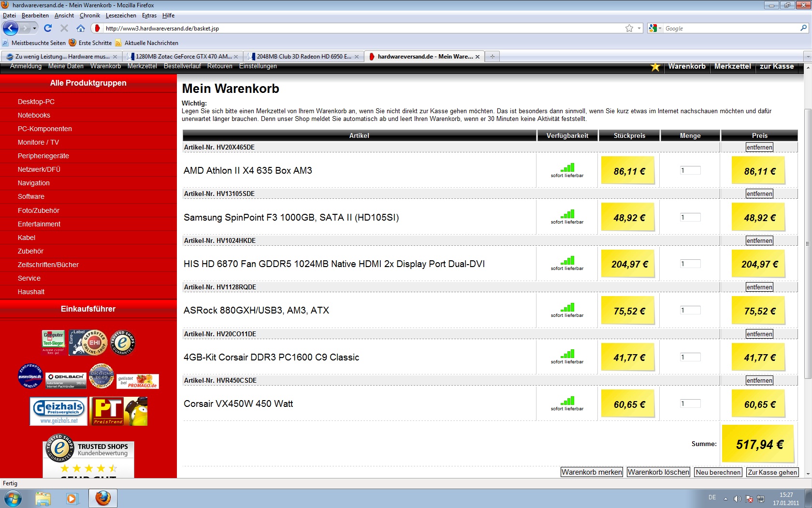Open the Bestellverlauf navigation link
The image size is (812, 508).
click(x=182, y=66)
